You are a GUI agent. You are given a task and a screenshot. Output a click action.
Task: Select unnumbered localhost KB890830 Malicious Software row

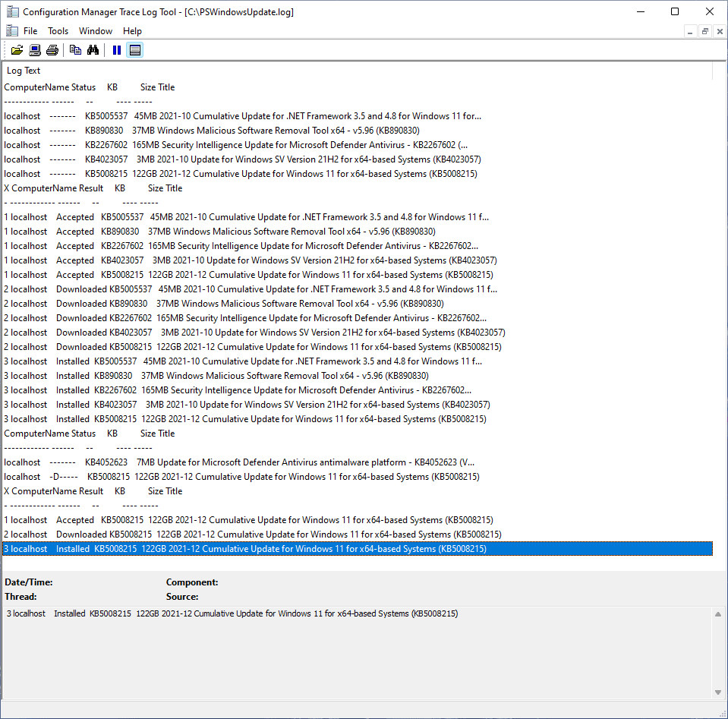358,131
